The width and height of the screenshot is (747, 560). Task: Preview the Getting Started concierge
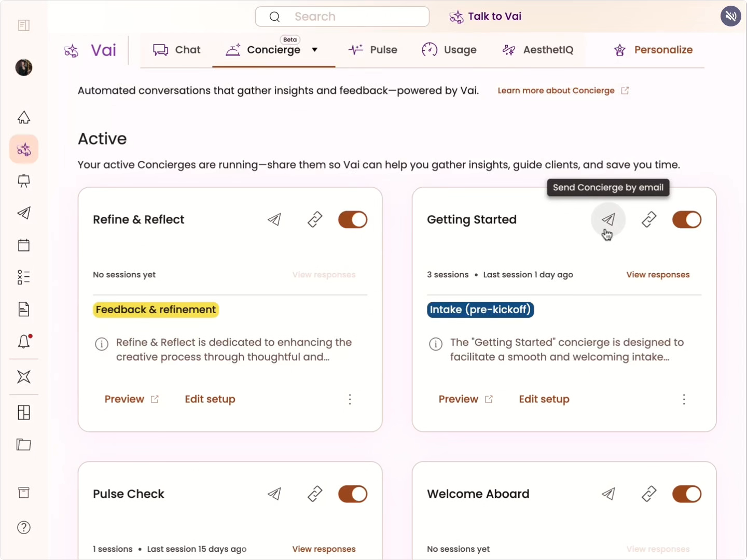point(466,399)
